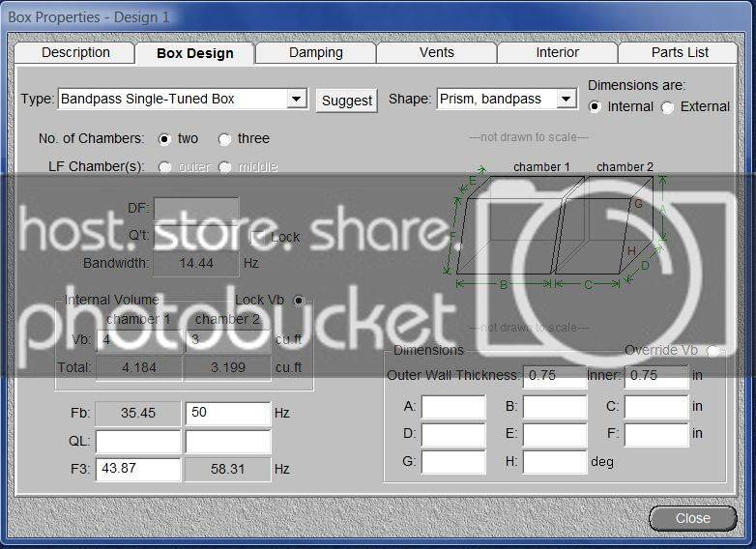Click the DF field
This screenshot has height=549, width=756.
coord(196,209)
